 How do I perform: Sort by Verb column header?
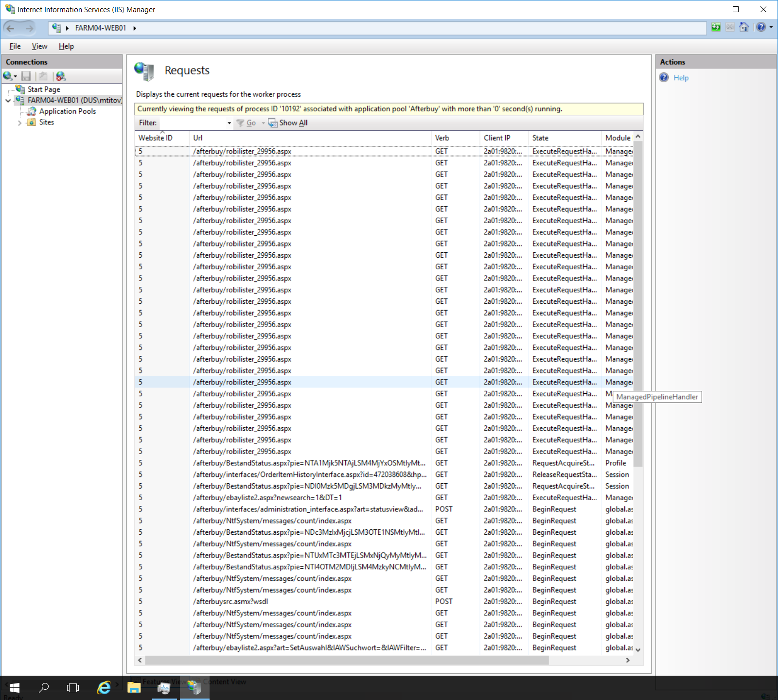[456, 138]
